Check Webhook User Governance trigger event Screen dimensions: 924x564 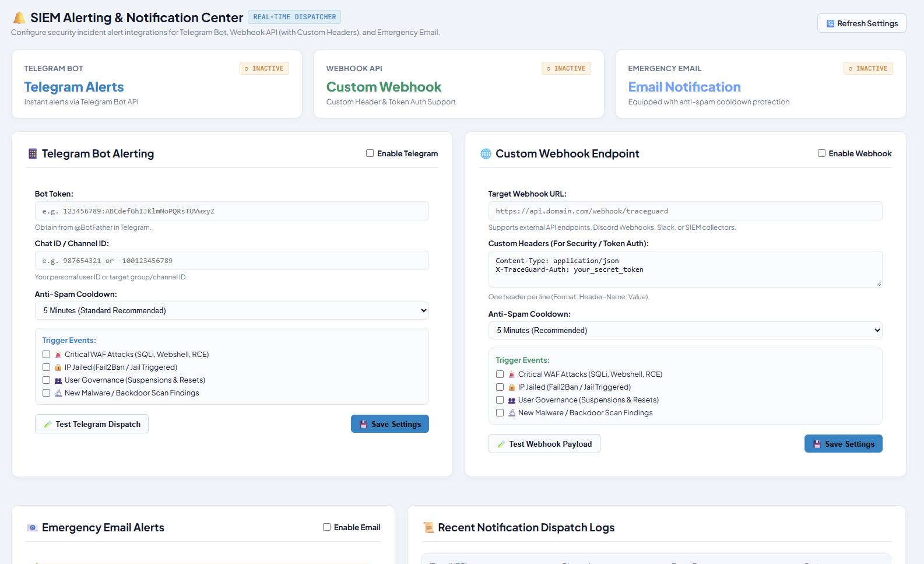(500, 400)
